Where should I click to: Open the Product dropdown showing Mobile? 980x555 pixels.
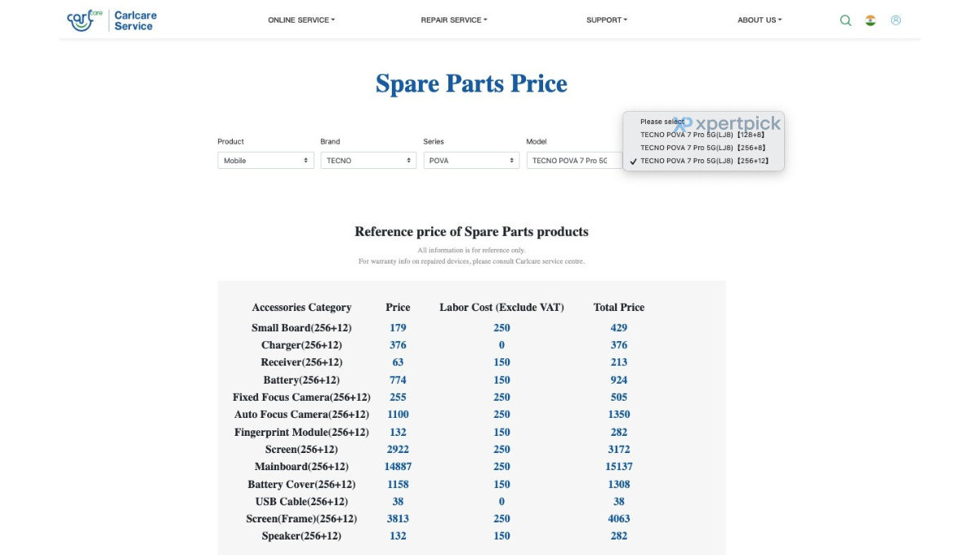coord(266,161)
